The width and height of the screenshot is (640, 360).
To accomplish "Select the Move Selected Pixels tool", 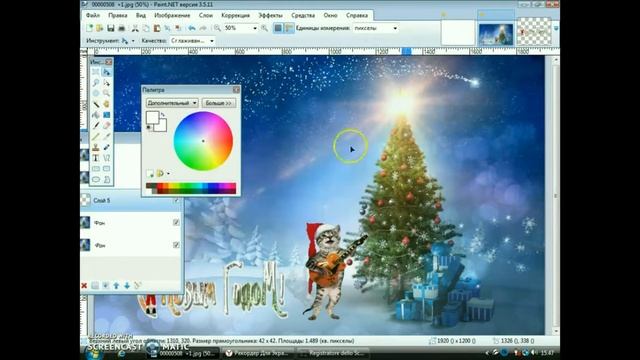I will [x=107, y=72].
